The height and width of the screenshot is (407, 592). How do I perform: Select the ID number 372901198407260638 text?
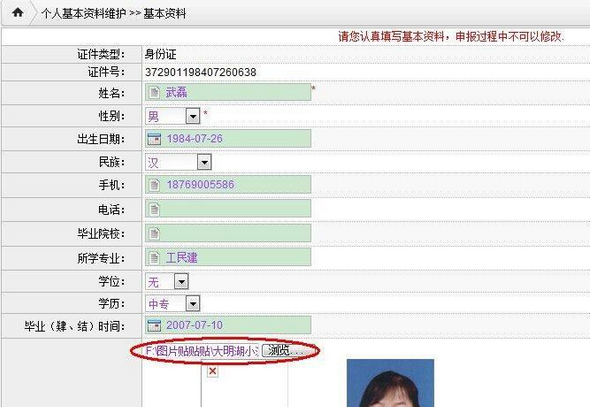click(x=200, y=72)
